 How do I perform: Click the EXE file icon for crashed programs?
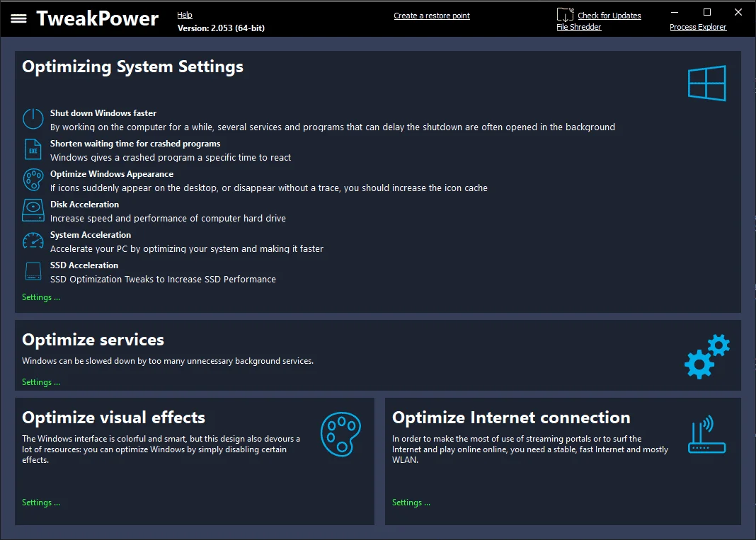(33, 149)
